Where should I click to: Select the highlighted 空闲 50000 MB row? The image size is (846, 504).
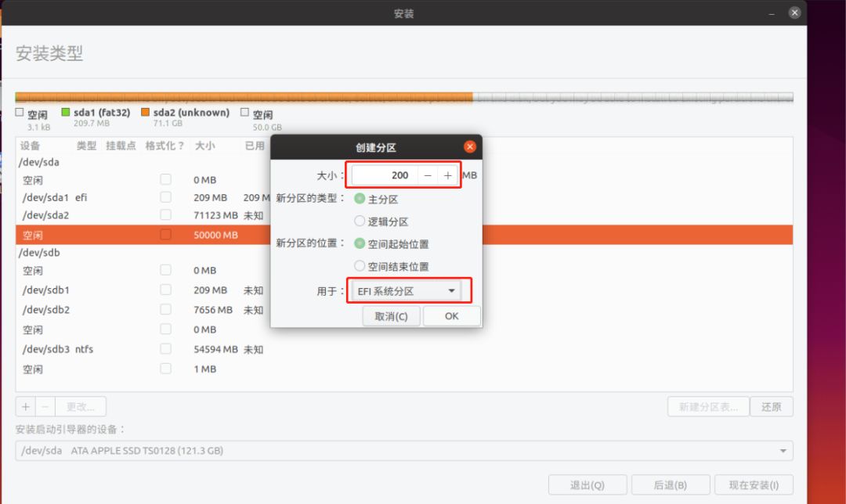[404, 235]
